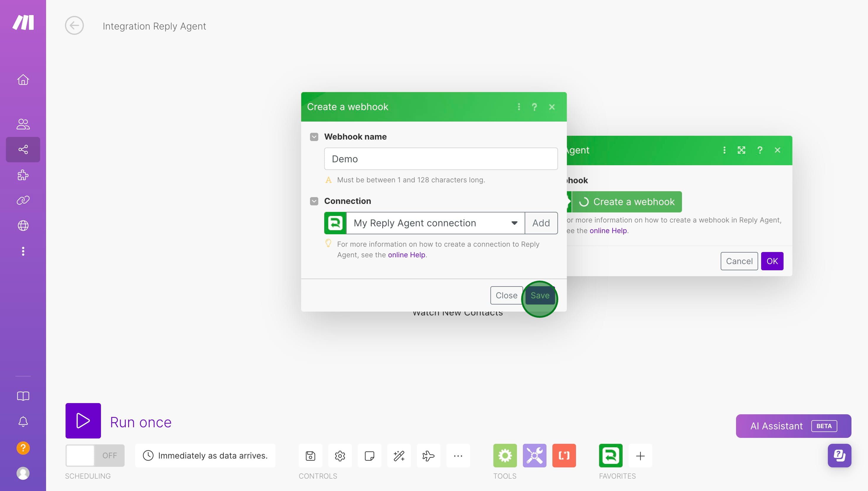Open the Make home logo

pos(23,23)
